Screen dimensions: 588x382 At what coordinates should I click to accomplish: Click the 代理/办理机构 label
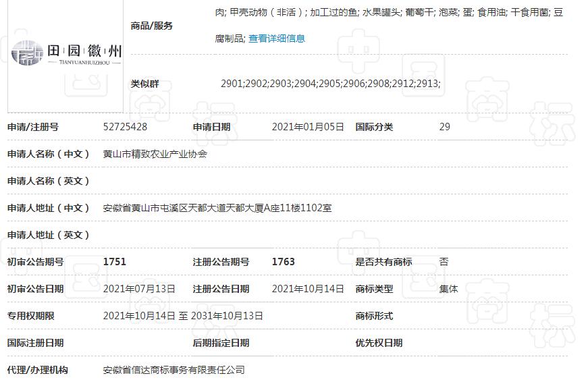tap(38, 370)
